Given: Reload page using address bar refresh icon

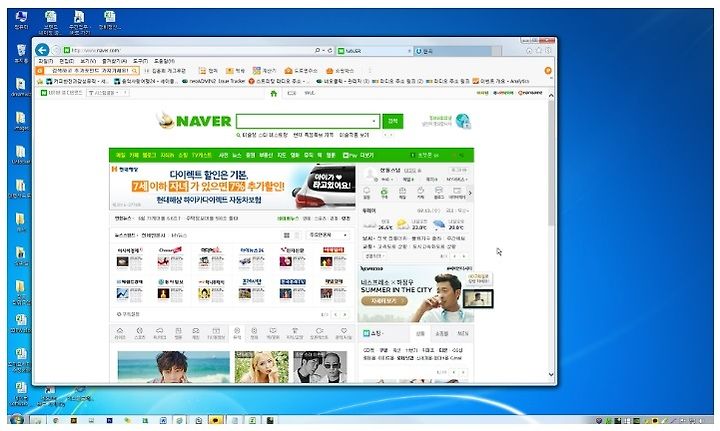Looking at the screenshot, I should 330,50.
